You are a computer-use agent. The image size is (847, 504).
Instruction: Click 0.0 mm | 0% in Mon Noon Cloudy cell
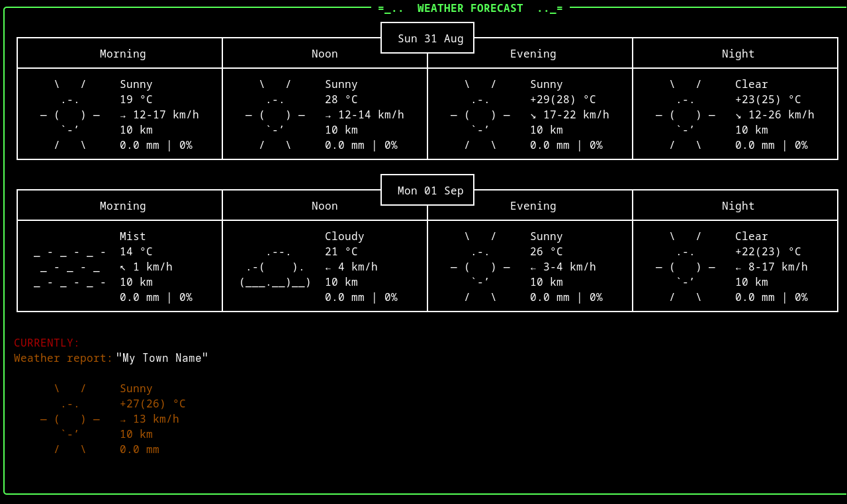click(x=361, y=297)
